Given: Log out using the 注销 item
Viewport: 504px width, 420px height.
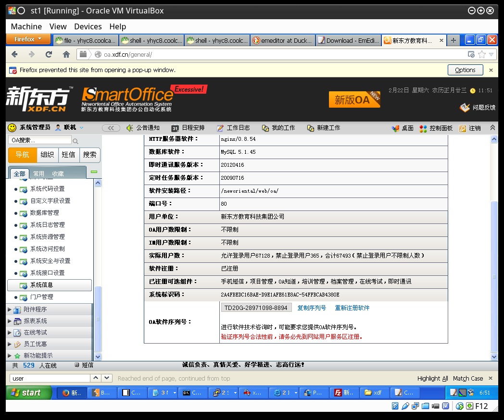Looking at the screenshot, I should click(470, 128).
